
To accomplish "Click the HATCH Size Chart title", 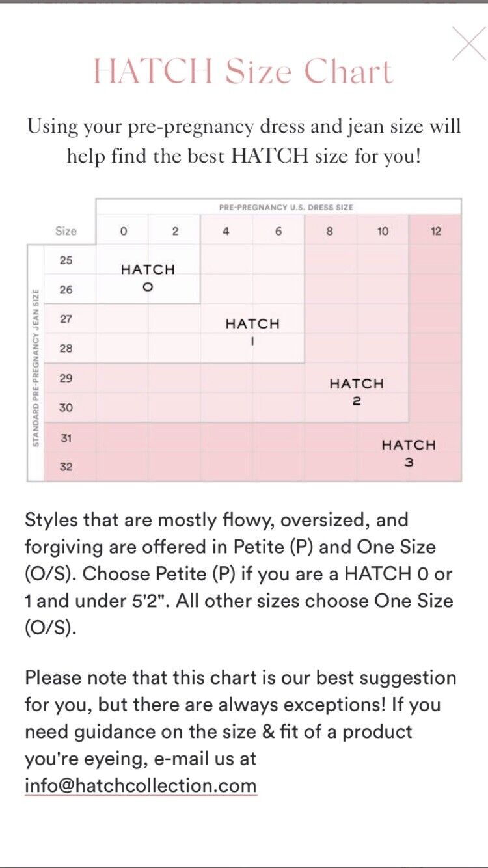I will (243, 72).
